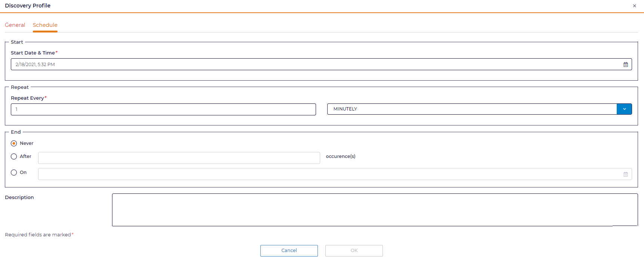Viewport: 644px width, 267px height.
Task: Select the Never end option
Action: [x=14, y=143]
